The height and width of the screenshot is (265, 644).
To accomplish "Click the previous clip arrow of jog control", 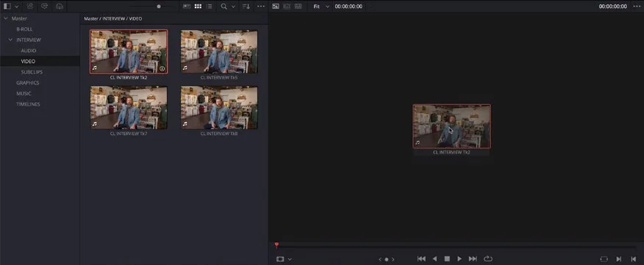I will pyautogui.click(x=380, y=259).
